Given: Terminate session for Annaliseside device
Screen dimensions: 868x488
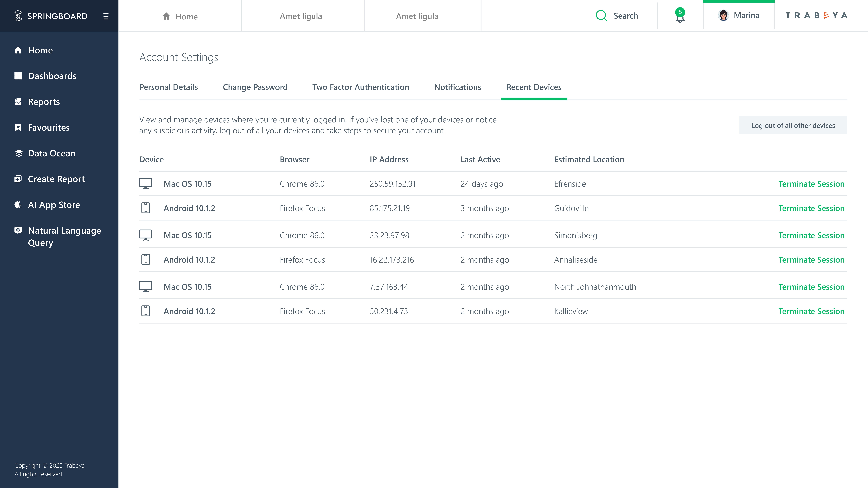Looking at the screenshot, I should coord(811,260).
